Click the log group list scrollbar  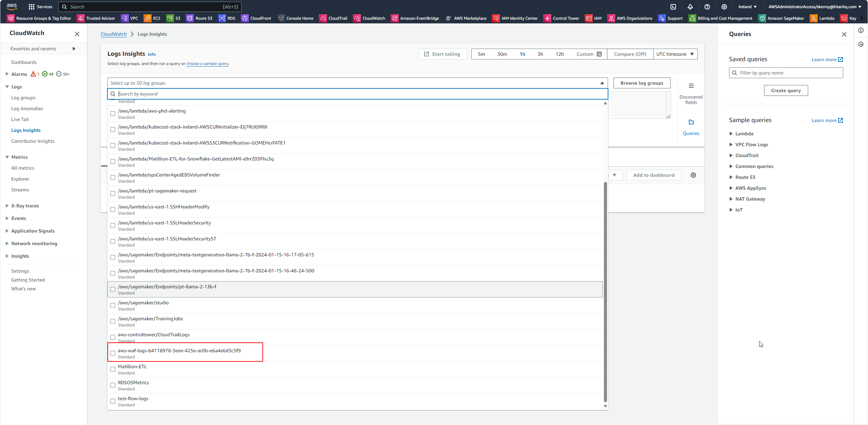(605, 292)
